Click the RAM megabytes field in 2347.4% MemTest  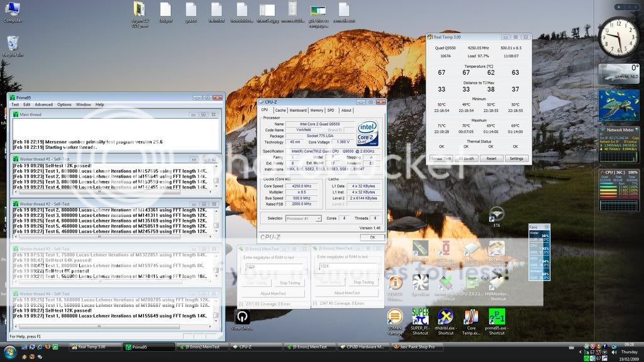[x=347, y=266]
